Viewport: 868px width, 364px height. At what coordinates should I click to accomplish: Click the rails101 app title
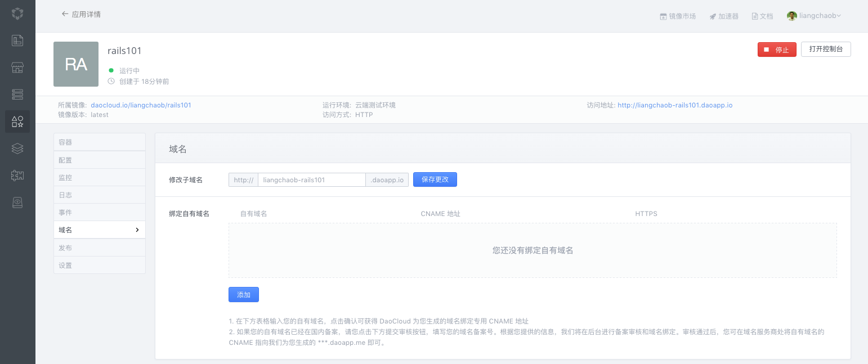pyautogui.click(x=124, y=51)
